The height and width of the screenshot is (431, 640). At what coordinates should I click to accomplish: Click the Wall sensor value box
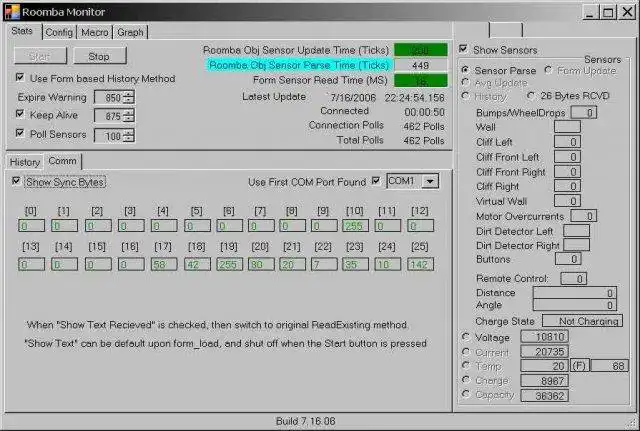pyautogui.click(x=567, y=127)
